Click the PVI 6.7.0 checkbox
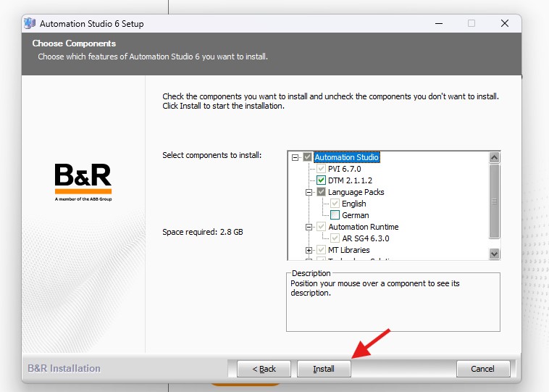Screen dimensions: 549x392 321,169
